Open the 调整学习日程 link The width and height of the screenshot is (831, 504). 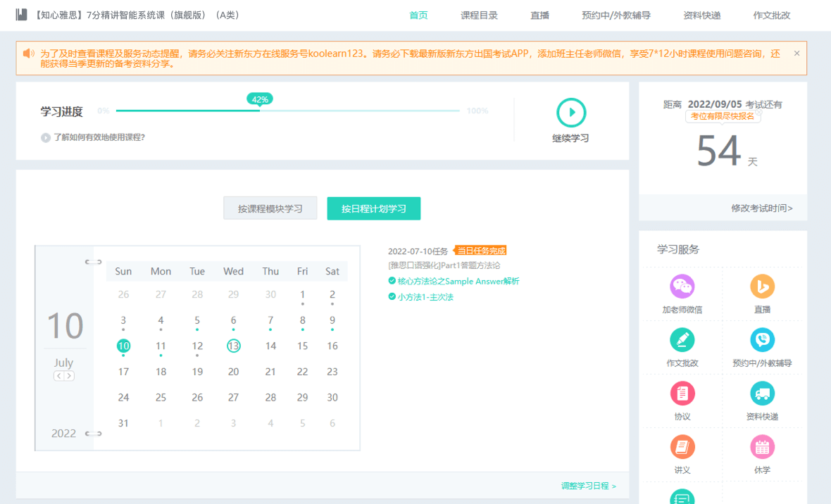point(588,486)
